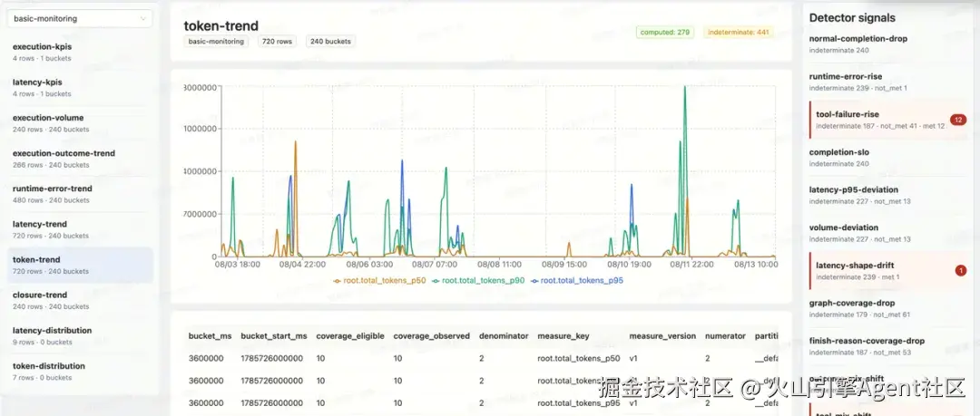Image resolution: width=980 pixels, height=416 pixels.
Task: Click the red 1 count badge
Action: (961, 270)
